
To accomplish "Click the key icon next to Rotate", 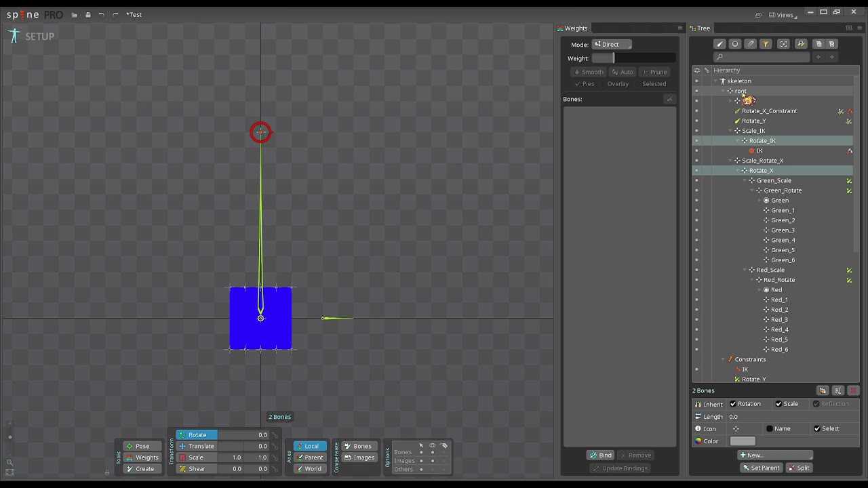I will pyautogui.click(x=275, y=435).
